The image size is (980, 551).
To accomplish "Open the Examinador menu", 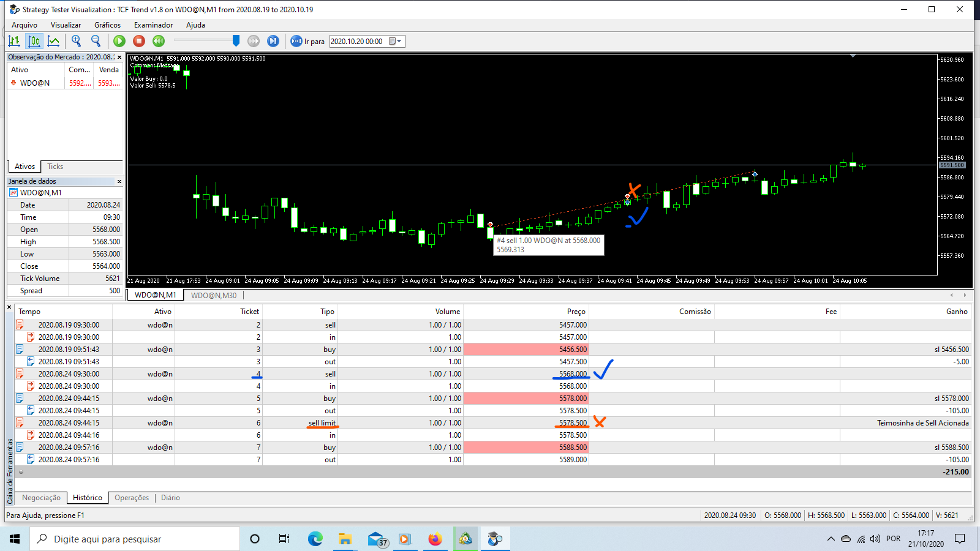I will pyautogui.click(x=153, y=25).
